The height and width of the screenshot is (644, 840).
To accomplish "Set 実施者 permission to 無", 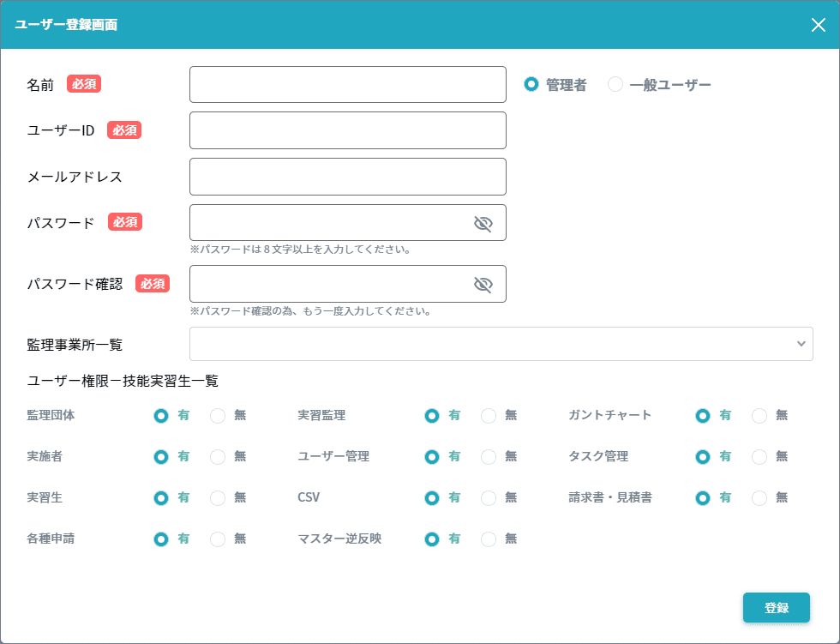I will point(218,457).
